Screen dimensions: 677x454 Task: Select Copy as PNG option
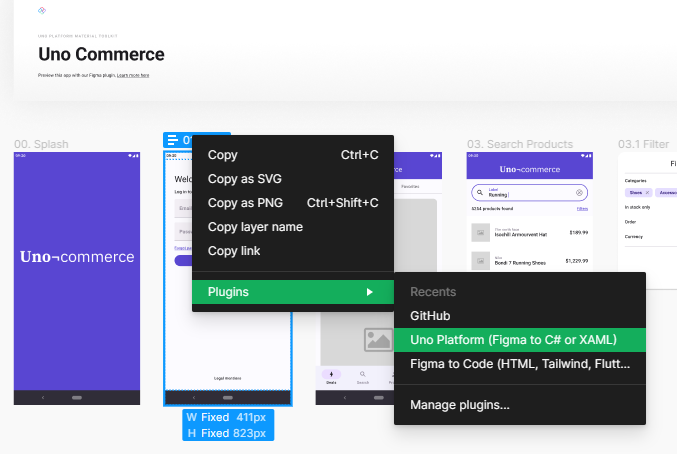tap(245, 203)
